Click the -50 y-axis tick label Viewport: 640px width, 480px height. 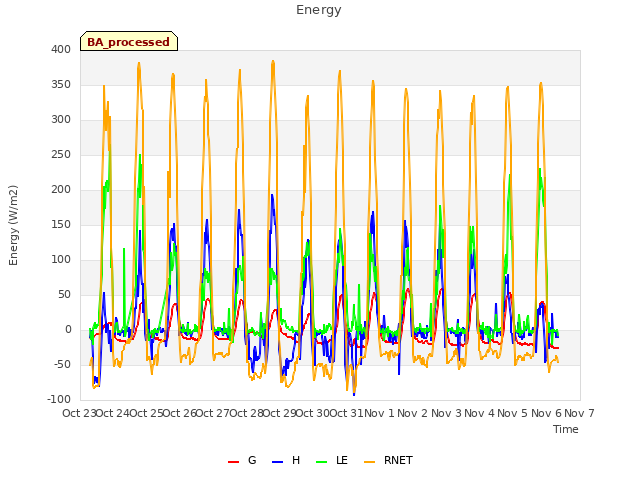(x=62, y=364)
